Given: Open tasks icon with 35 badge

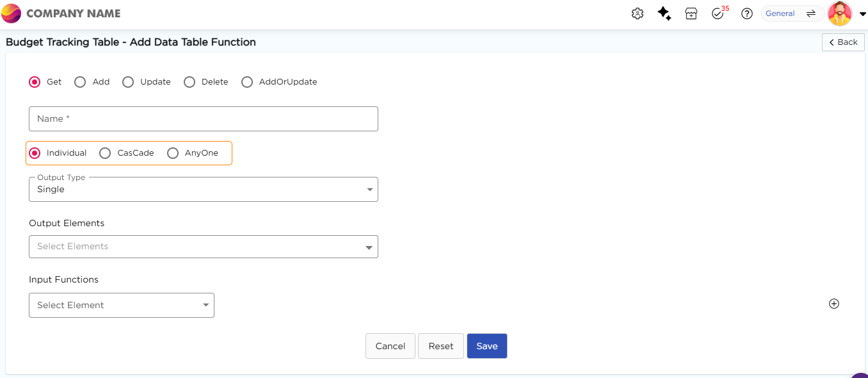Looking at the screenshot, I should (718, 13).
